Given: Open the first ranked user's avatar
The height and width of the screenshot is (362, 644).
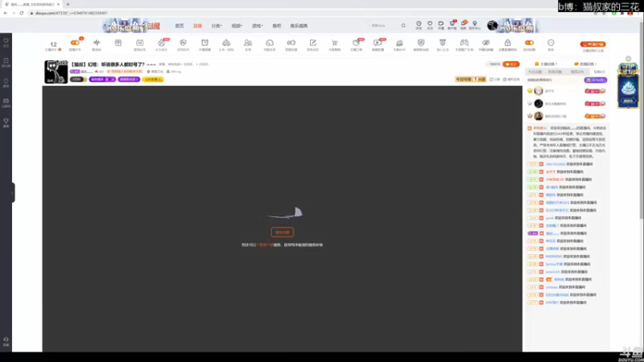Looking at the screenshot, I should pos(539,91).
